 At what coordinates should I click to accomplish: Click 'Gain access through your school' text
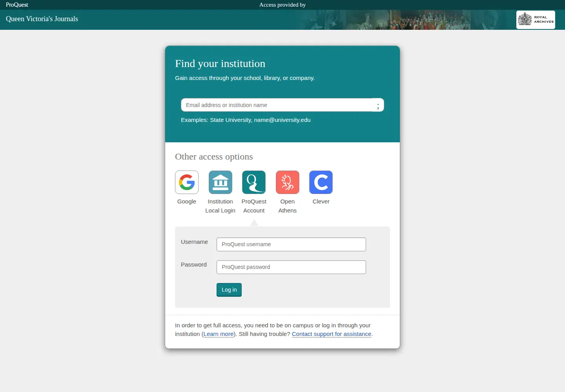(245, 78)
